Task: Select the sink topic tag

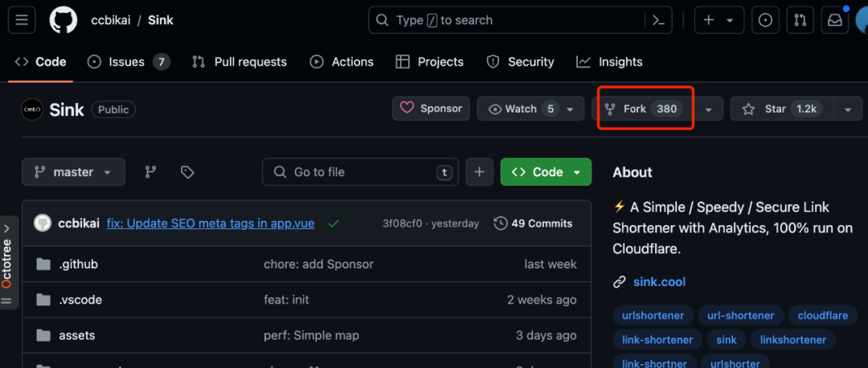Action: (727, 340)
